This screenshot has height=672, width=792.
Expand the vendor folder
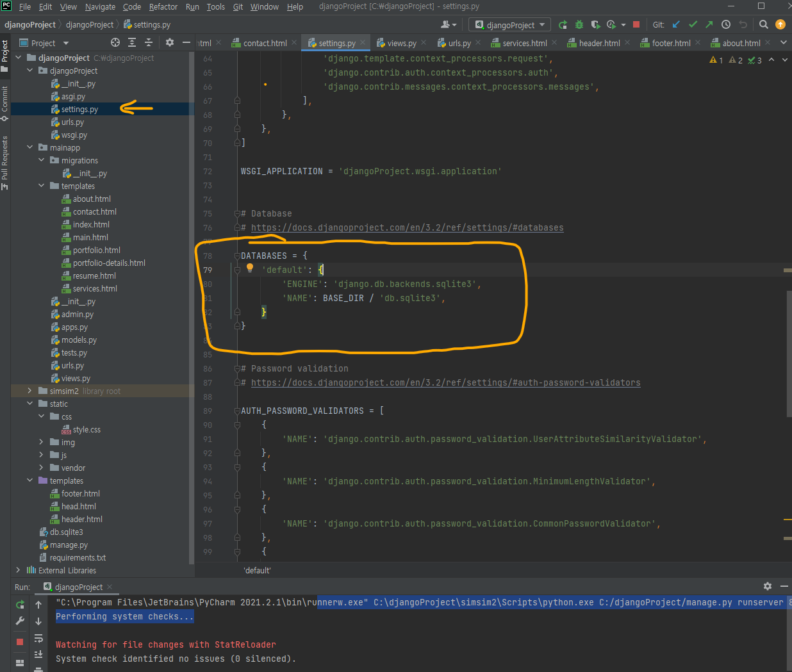point(41,468)
